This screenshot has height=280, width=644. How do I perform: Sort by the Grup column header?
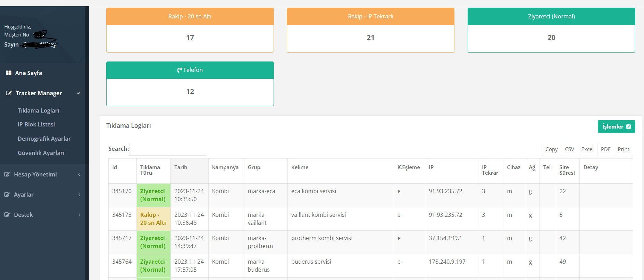coord(266,171)
